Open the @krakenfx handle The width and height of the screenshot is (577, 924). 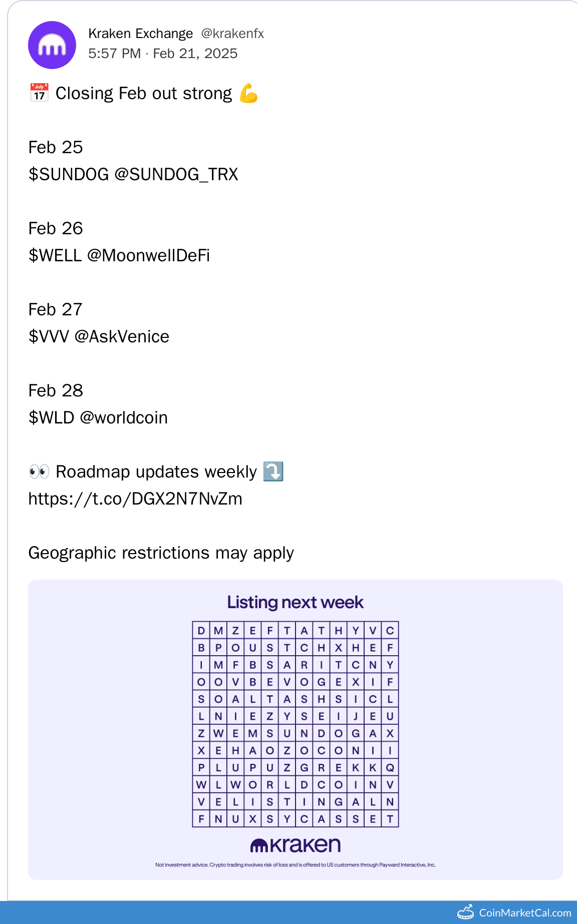[232, 34]
